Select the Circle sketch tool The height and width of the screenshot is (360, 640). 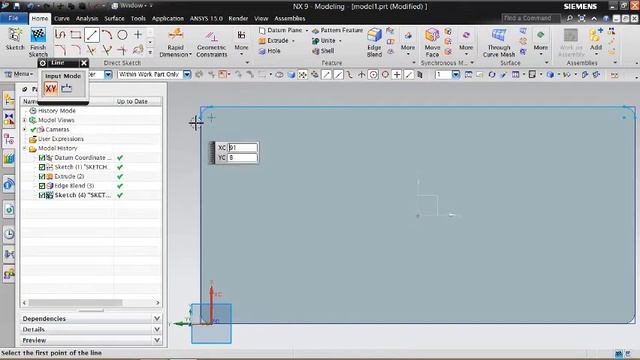click(122, 35)
